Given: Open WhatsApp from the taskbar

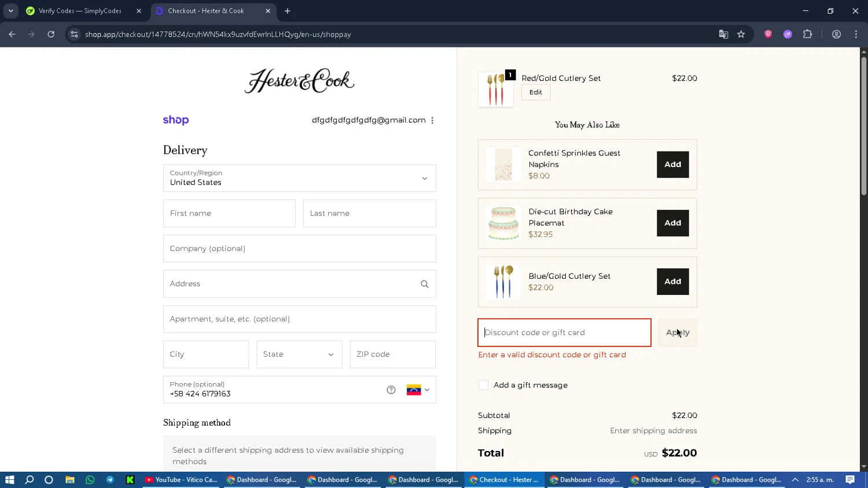Looking at the screenshot, I should 90,480.
